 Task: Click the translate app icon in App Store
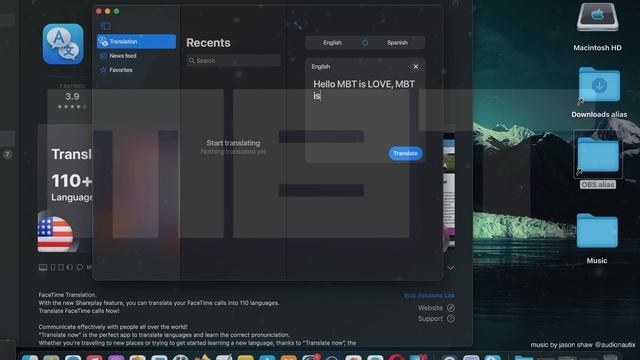(63, 44)
